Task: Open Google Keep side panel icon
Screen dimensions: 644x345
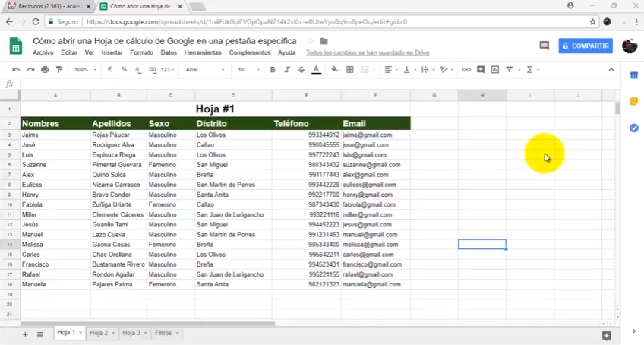Action: point(634,102)
